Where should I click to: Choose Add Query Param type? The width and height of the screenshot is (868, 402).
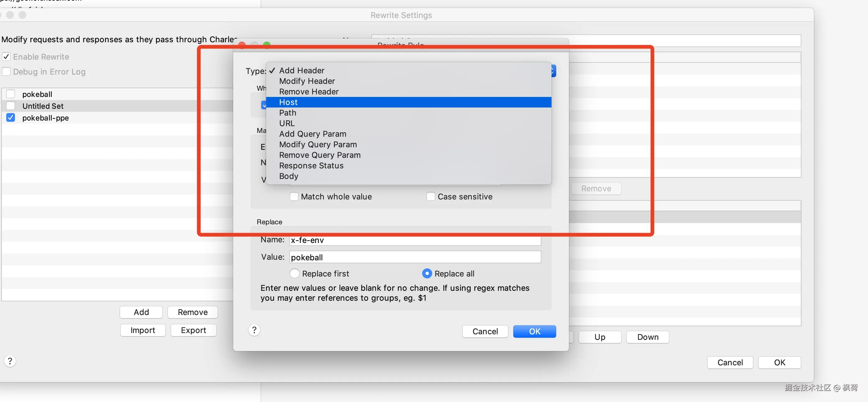pos(312,134)
